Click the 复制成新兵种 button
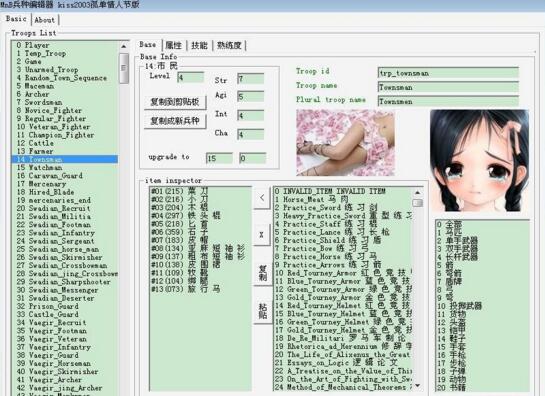This screenshot has width=545, height=396. pos(175,121)
